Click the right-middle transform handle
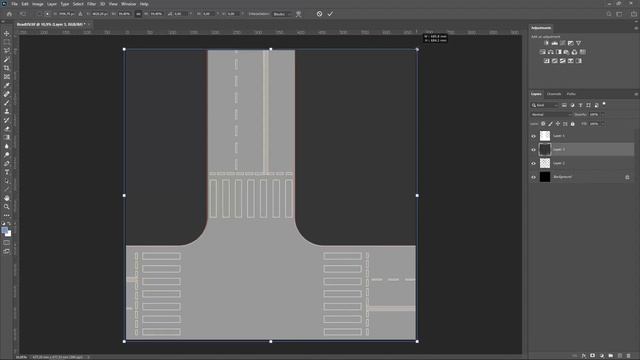Viewport: 640px width, 360px height. click(x=417, y=196)
